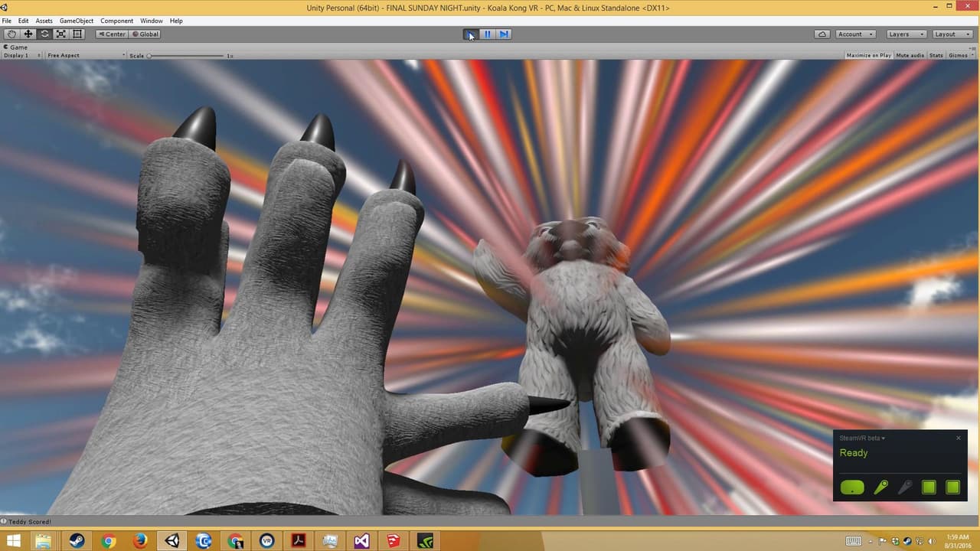
Task: Select the Rect transform tool
Action: 77,34
